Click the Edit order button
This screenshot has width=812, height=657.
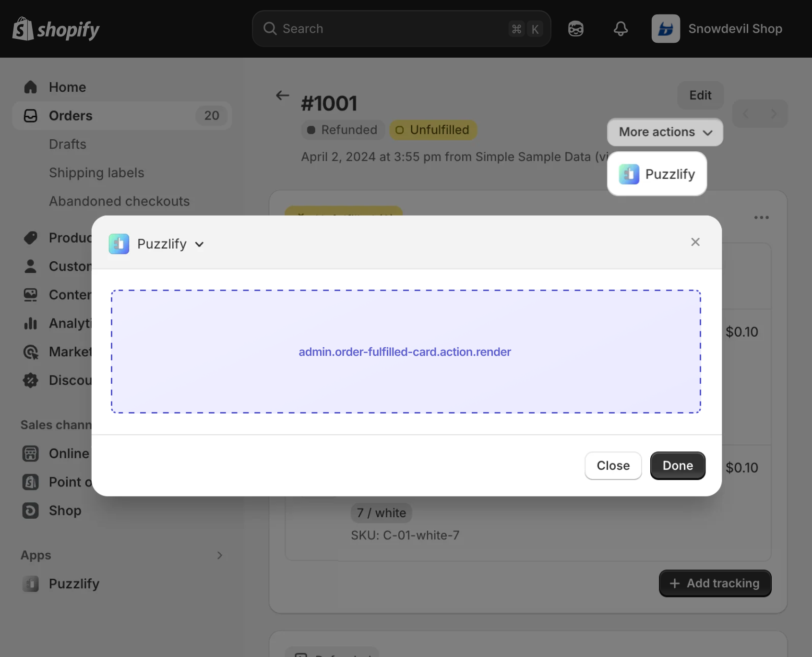point(700,96)
